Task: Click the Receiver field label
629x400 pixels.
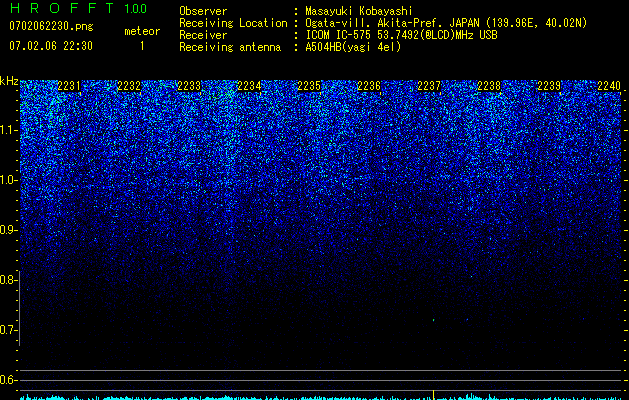Action: click(203, 35)
